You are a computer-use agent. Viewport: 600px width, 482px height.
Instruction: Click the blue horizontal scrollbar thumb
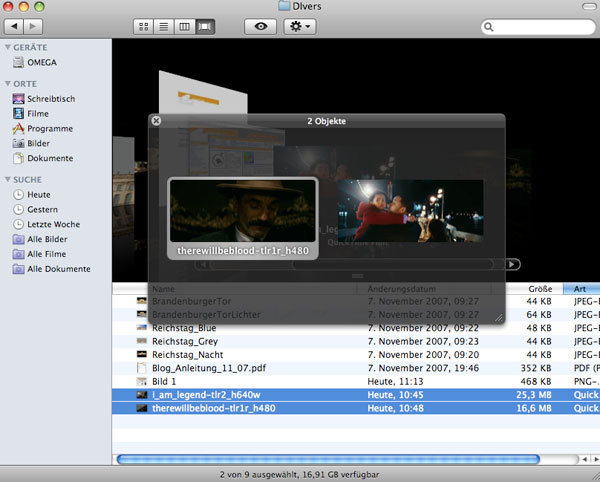(328, 459)
